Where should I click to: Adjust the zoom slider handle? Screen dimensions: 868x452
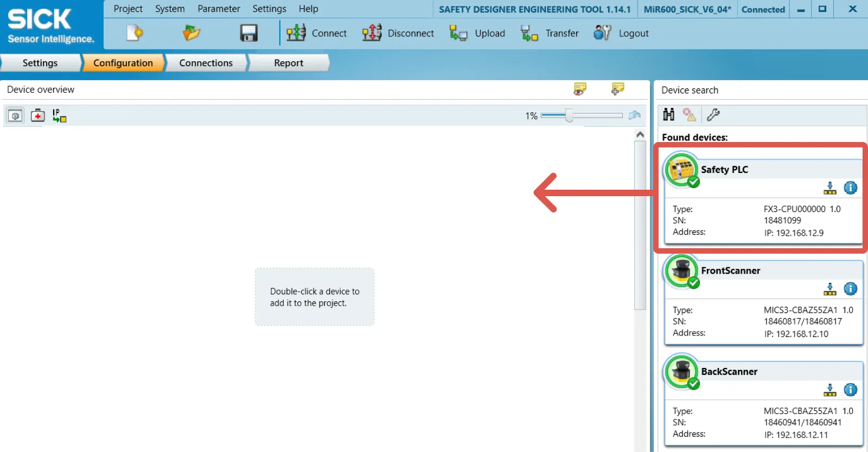coord(569,115)
